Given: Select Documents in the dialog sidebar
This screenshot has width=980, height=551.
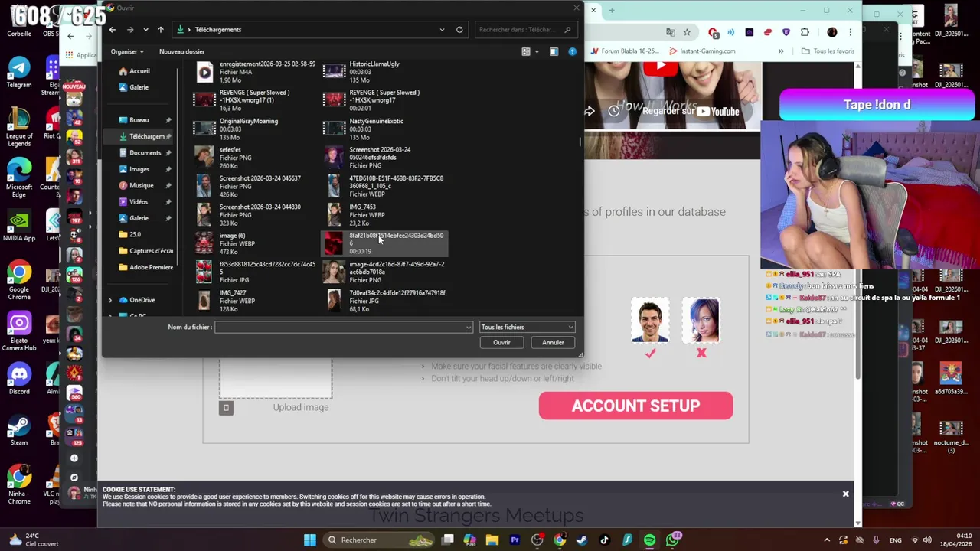Looking at the screenshot, I should (145, 153).
